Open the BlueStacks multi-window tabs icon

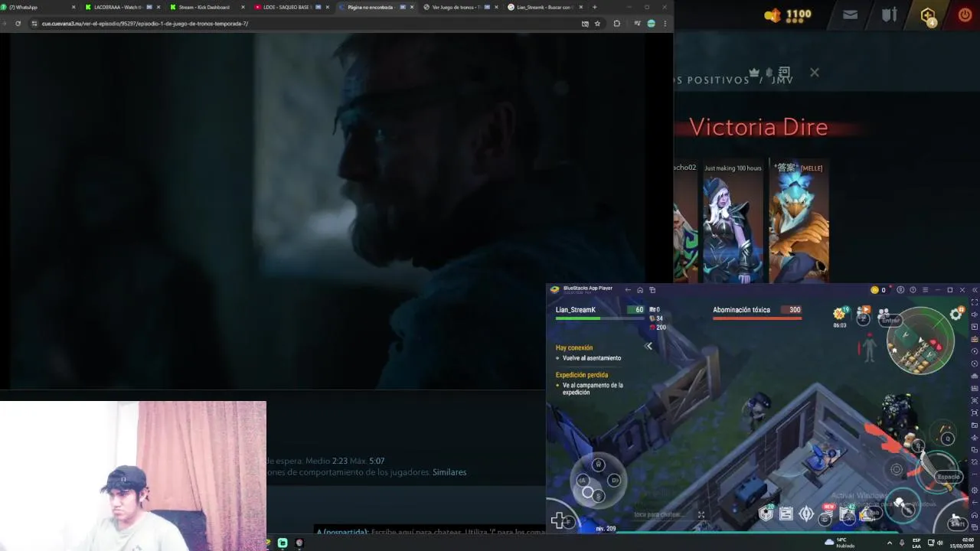point(652,290)
